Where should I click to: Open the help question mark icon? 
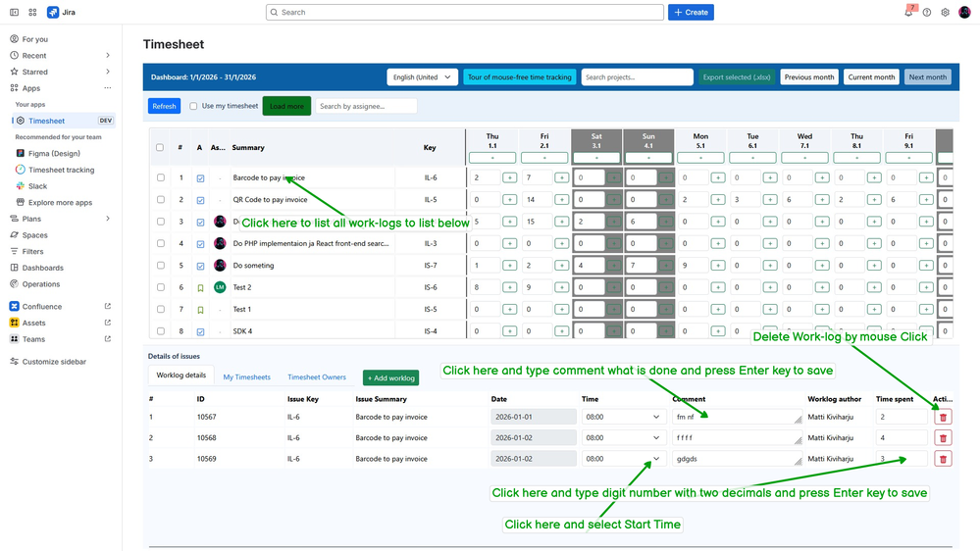point(927,12)
